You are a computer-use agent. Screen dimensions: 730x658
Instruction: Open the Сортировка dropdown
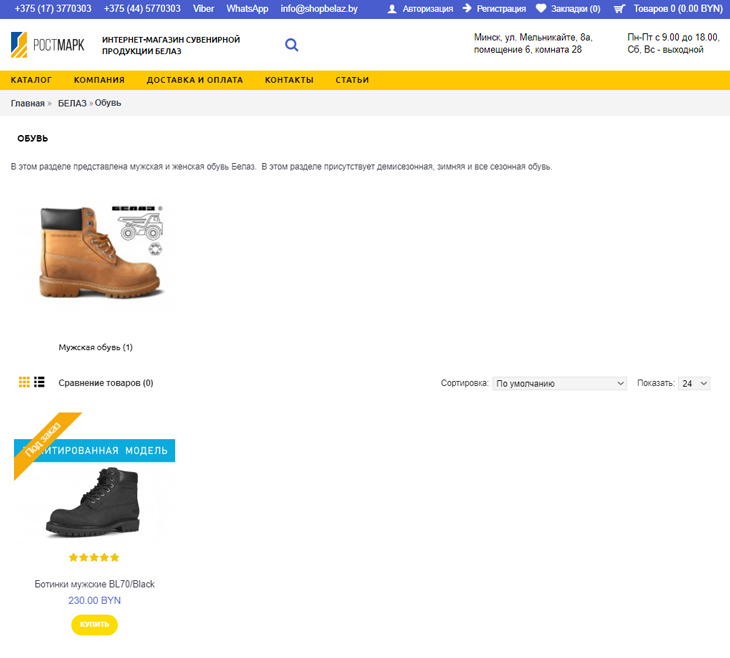560,383
